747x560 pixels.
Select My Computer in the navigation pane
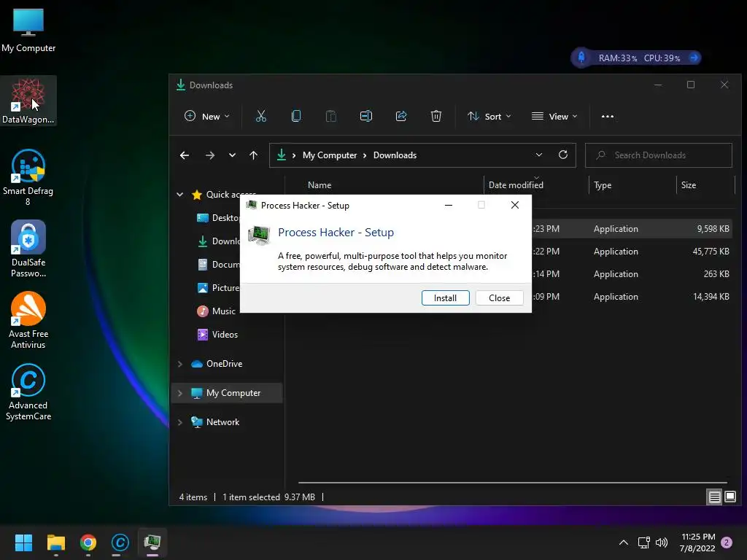(227, 393)
